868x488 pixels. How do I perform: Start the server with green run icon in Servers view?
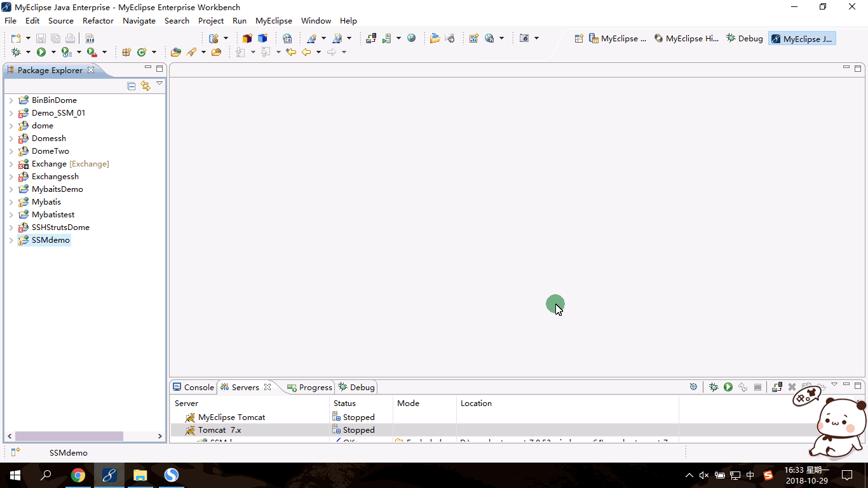pos(728,387)
